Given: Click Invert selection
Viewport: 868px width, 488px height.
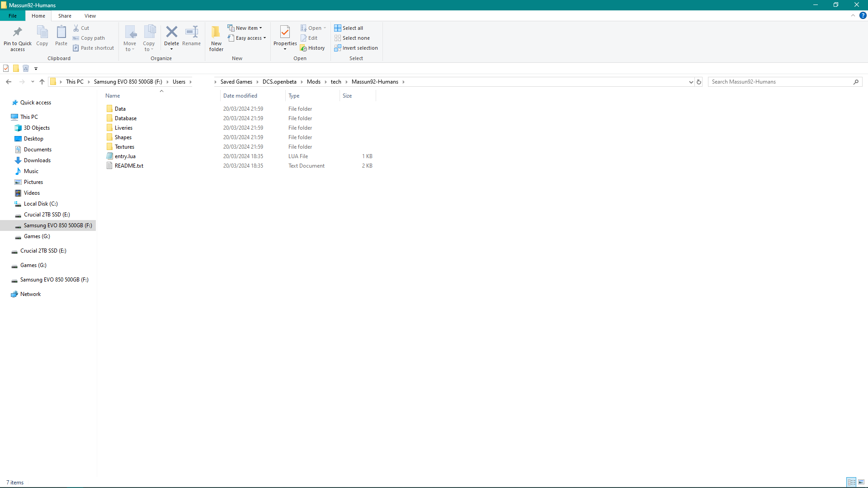Looking at the screenshot, I should tap(356, 48).
